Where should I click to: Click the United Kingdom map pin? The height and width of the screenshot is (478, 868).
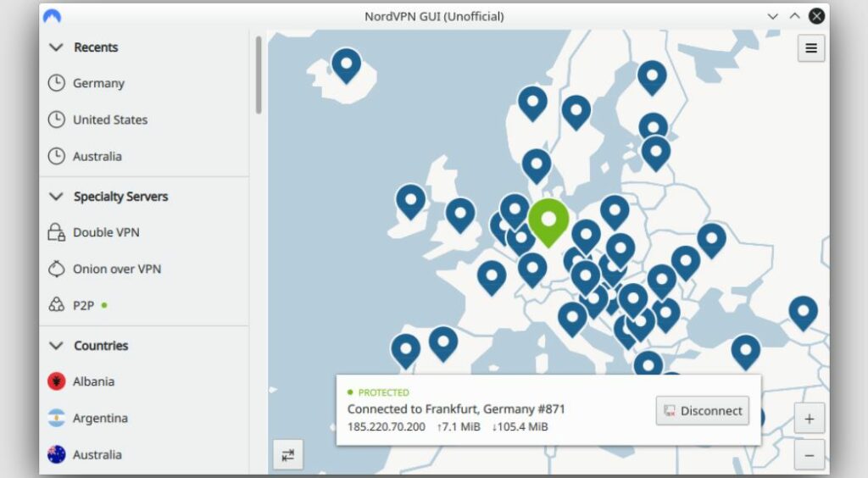point(460,216)
